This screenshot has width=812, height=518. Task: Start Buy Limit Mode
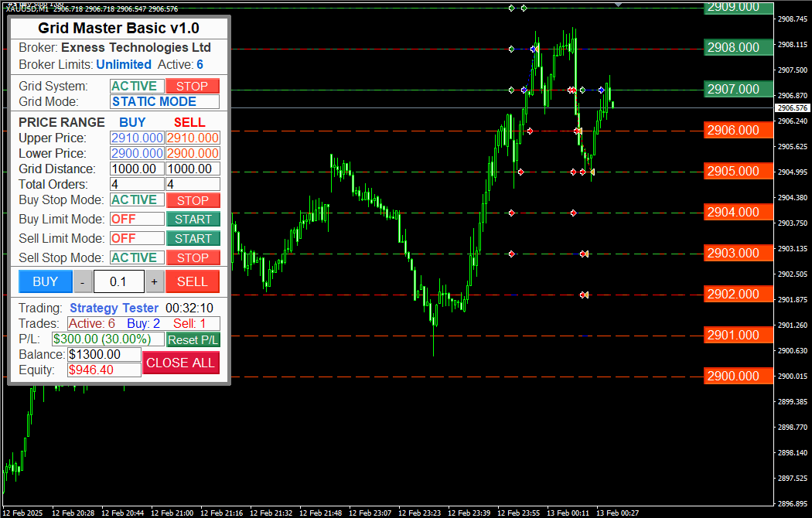193,219
